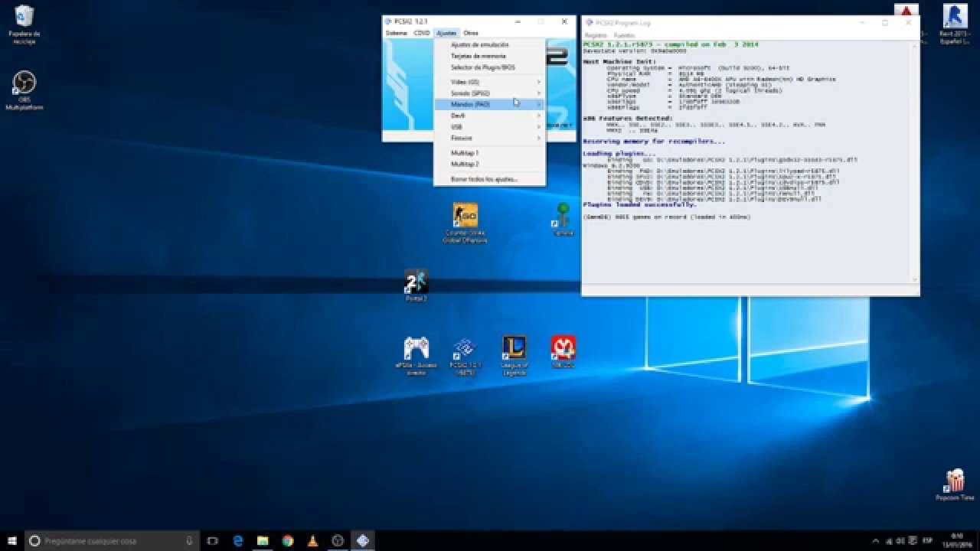The image size is (980, 551).
Task: Select the red desktop icon beside League of Legends
Action: tap(563, 352)
